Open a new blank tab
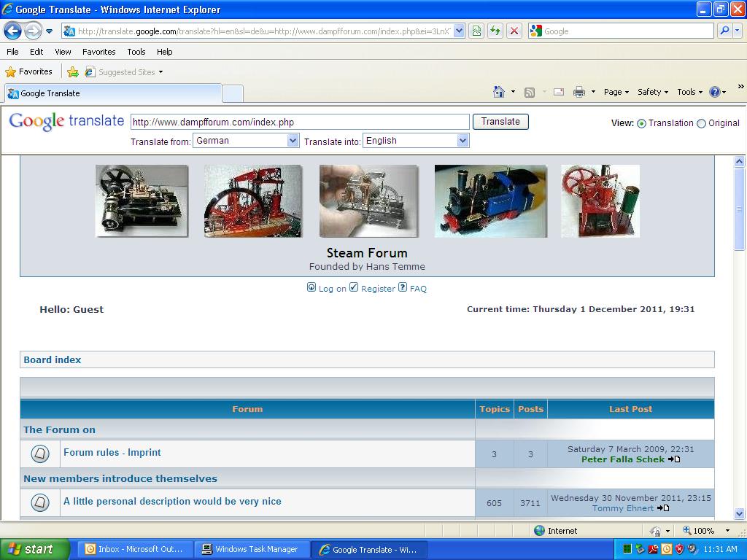This screenshot has height=560, width=747. pyautogui.click(x=233, y=94)
